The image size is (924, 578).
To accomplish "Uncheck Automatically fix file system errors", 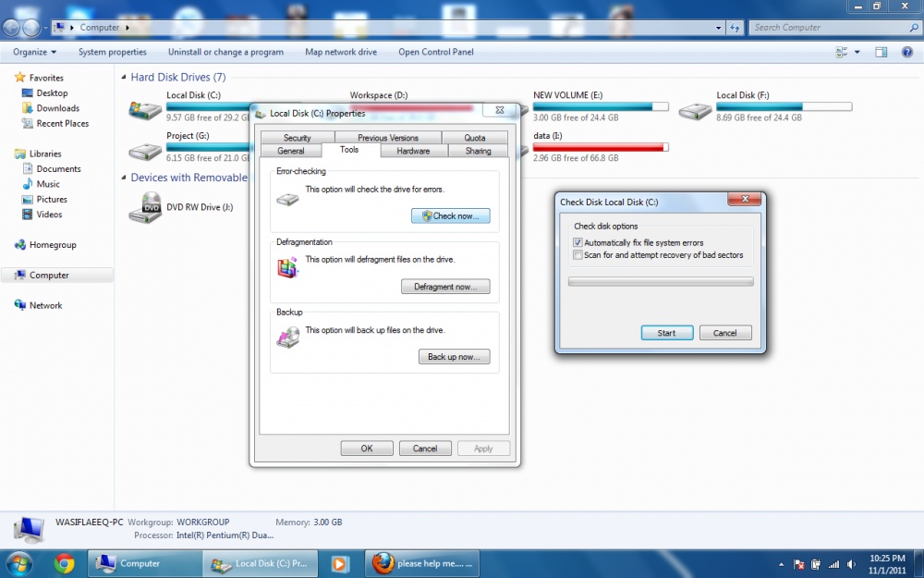I will (x=578, y=243).
